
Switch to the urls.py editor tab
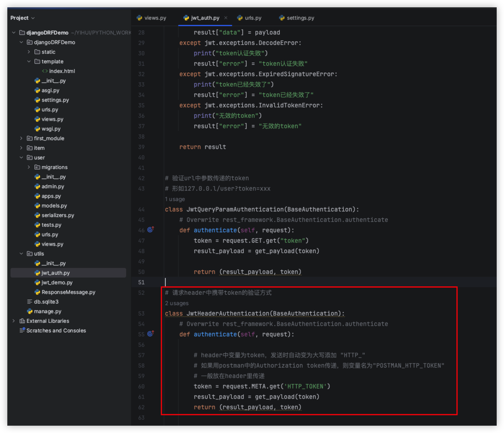click(x=249, y=18)
